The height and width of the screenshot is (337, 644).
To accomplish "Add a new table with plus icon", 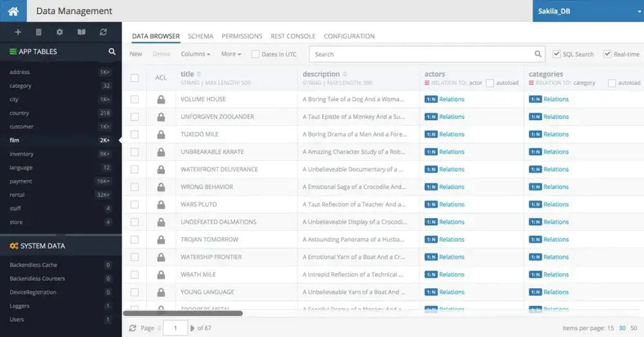I will pos(17,32).
